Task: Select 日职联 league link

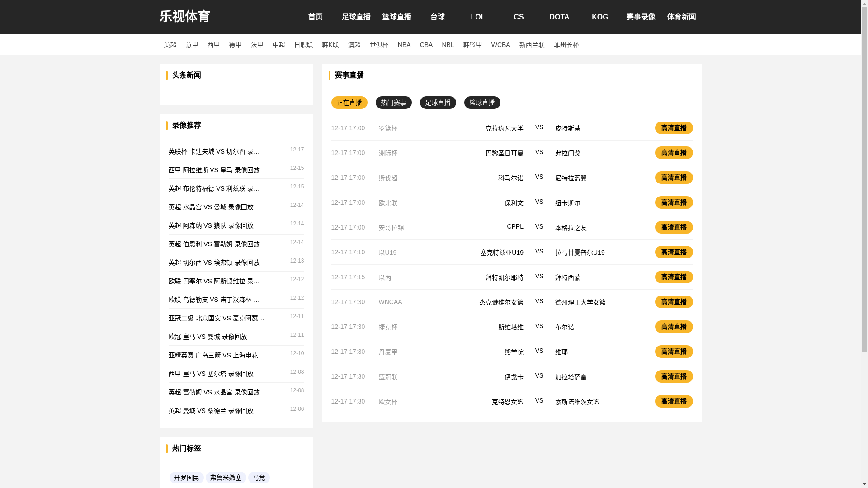Action: coord(304,45)
